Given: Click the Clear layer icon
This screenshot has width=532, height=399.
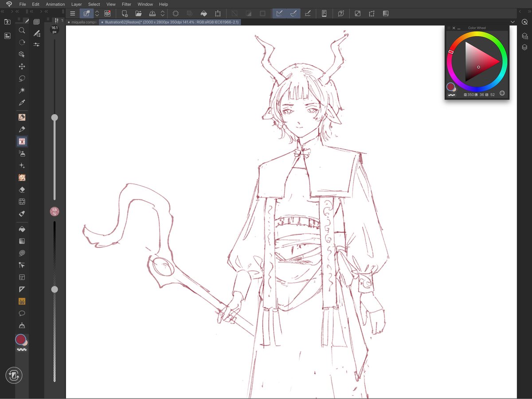Looking at the screenshot, I should (176, 13).
